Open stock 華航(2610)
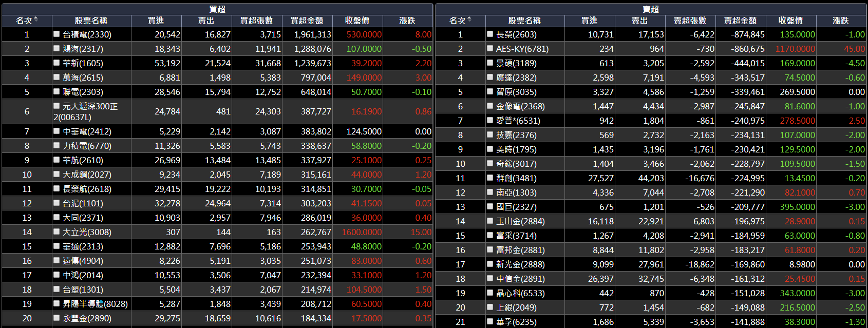 tap(83, 160)
